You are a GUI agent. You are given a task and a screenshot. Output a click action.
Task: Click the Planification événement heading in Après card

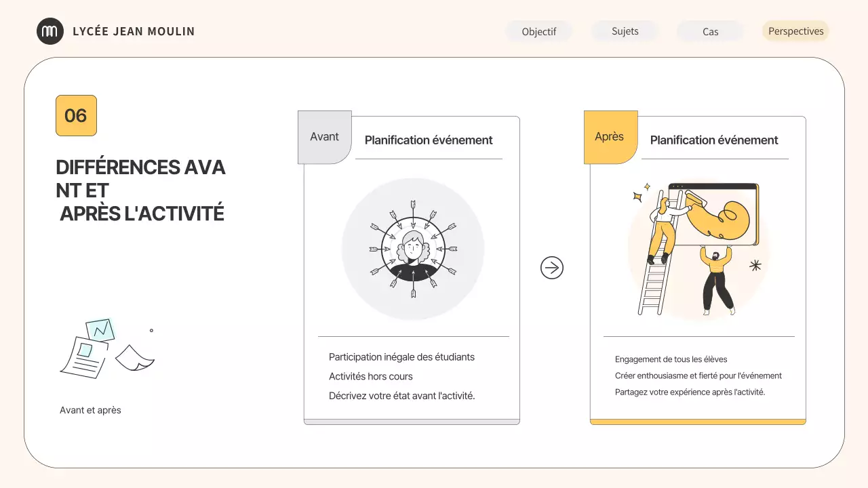[714, 140]
